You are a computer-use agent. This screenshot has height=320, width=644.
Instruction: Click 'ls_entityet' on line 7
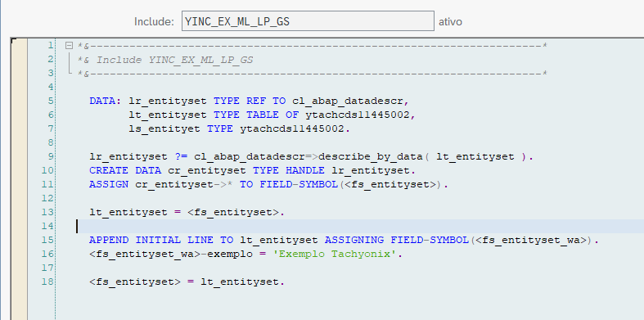point(164,128)
